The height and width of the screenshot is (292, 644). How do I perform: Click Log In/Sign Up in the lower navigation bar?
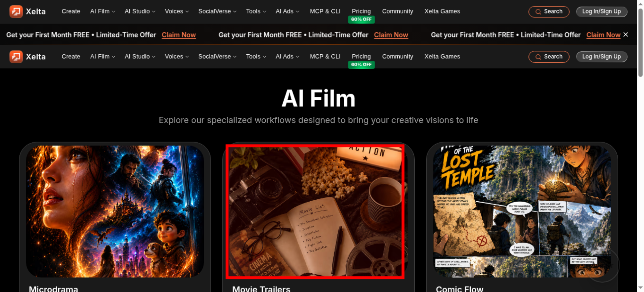point(601,57)
